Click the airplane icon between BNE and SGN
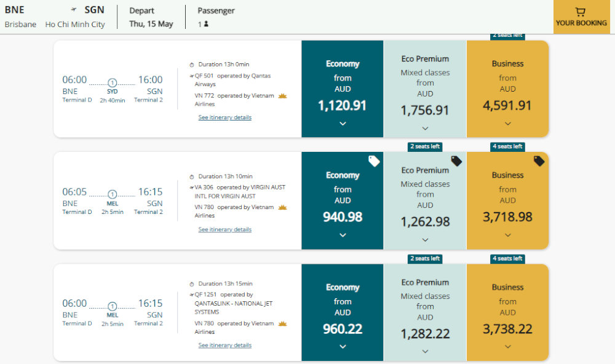The height and width of the screenshot is (364, 615). tap(74, 10)
